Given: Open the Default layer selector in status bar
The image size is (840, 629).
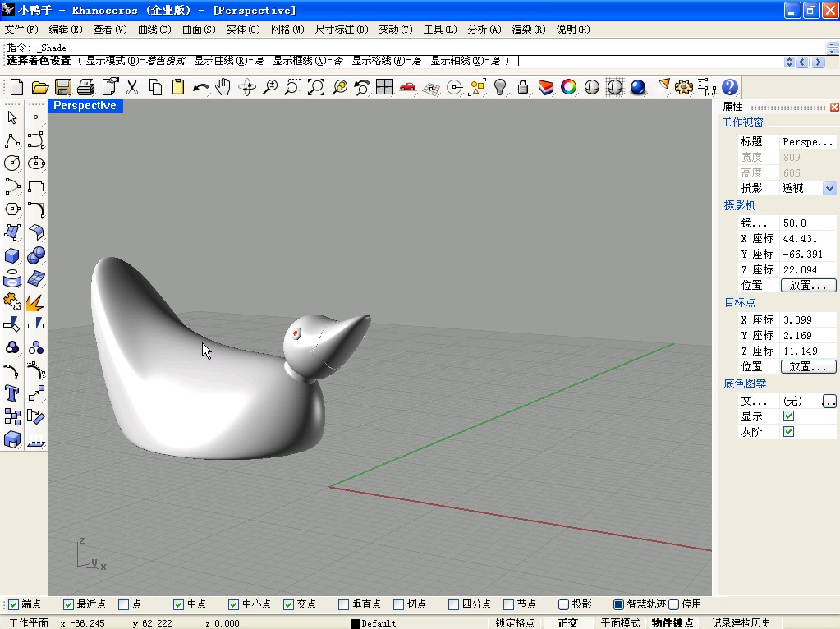Looking at the screenshot, I should coord(378,623).
